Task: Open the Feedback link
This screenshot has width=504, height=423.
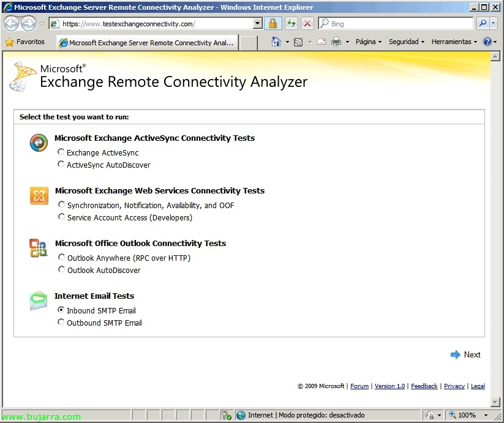Action: pos(424,386)
